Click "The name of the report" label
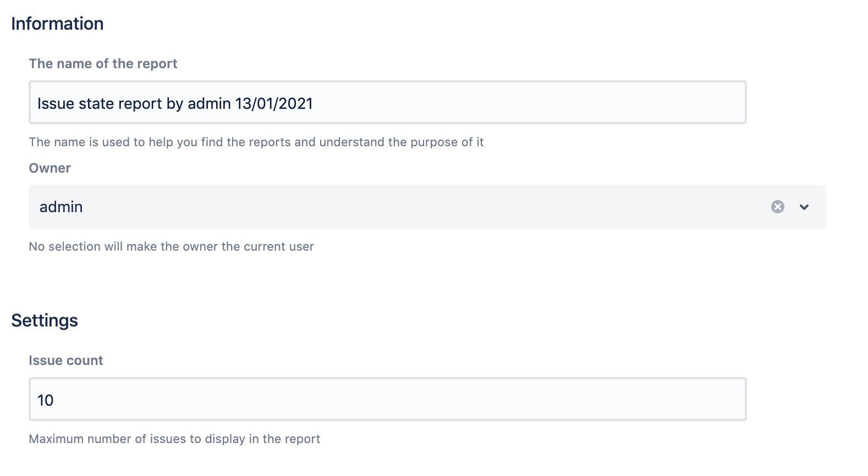868x476 pixels. coord(103,64)
